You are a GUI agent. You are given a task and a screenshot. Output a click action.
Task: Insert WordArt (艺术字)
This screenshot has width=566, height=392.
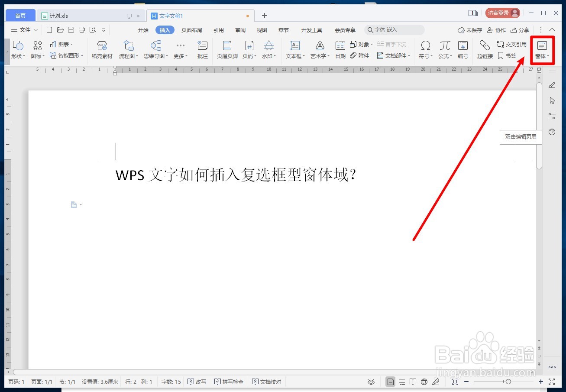click(320, 50)
